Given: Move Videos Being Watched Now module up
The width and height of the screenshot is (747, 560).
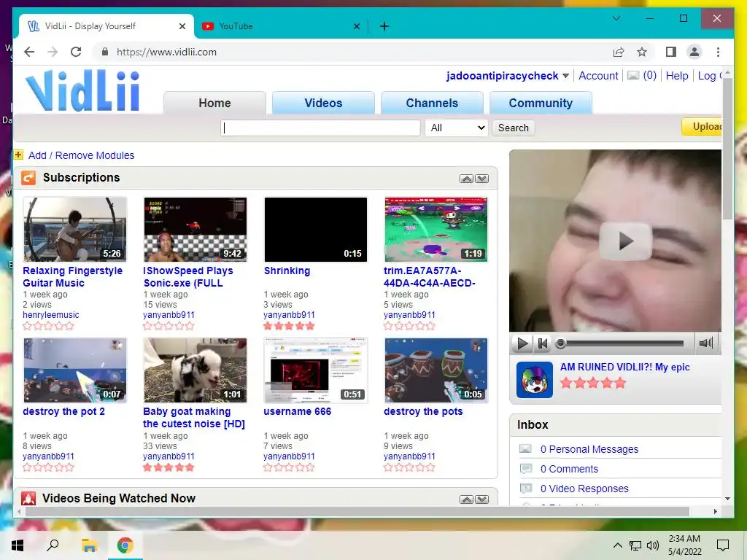Looking at the screenshot, I should coord(466,499).
